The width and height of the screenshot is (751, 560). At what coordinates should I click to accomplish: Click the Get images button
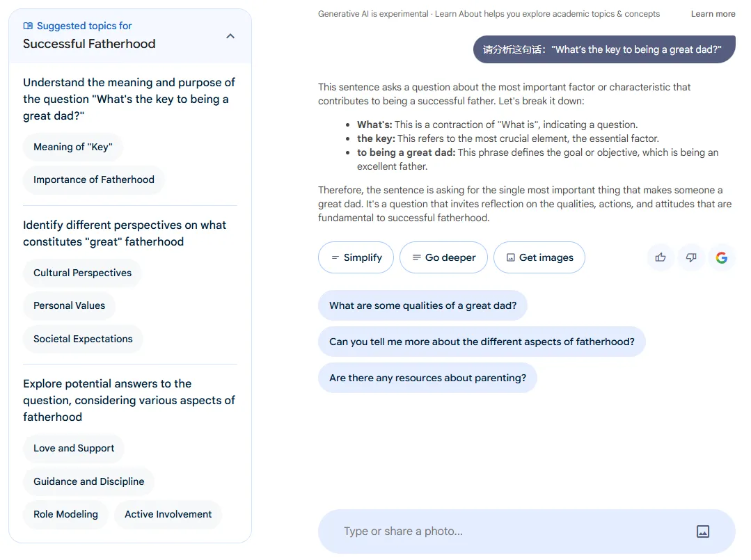point(539,257)
